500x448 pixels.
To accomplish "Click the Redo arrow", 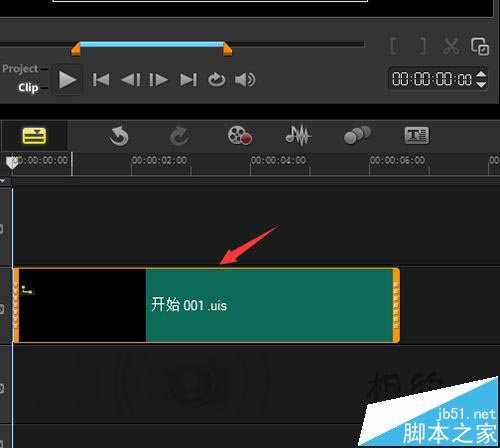I will click(x=180, y=136).
